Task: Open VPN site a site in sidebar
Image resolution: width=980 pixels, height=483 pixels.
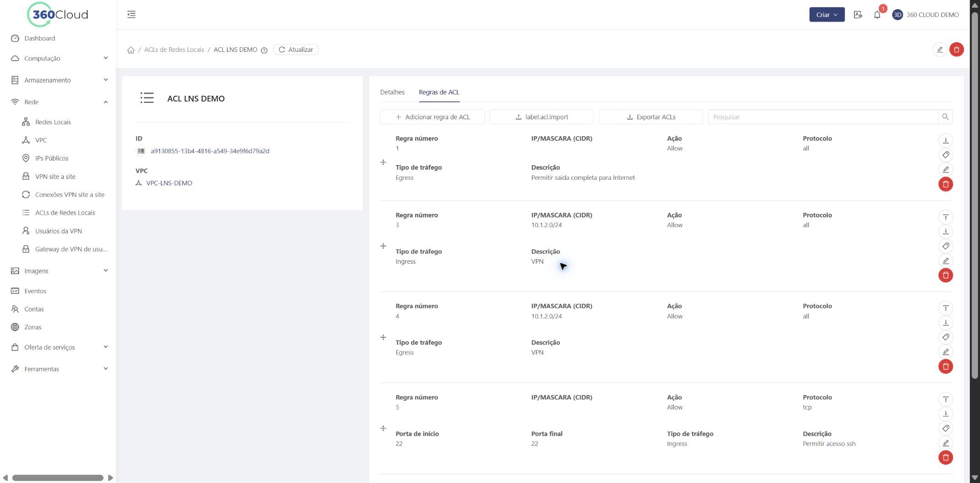Action: 55,177
